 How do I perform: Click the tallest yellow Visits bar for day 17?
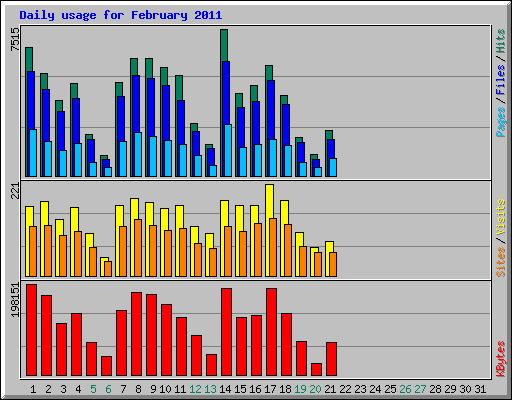pos(270,201)
